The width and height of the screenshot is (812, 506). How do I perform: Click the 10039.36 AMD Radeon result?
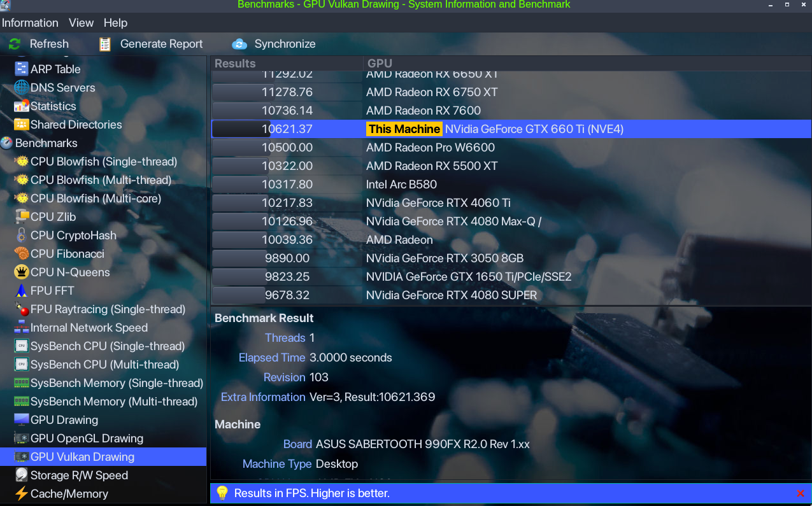(x=287, y=239)
